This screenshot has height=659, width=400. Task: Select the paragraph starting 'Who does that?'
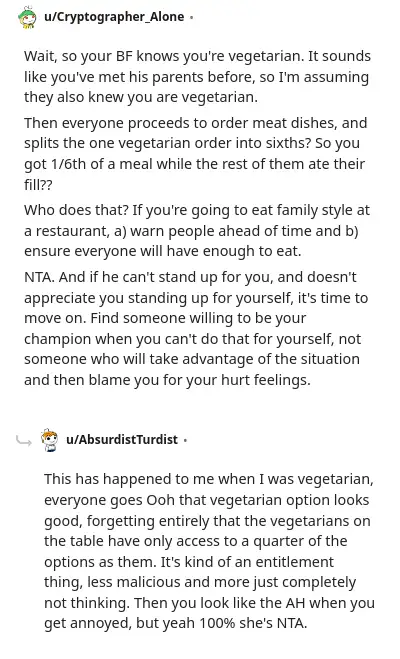point(197,230)
